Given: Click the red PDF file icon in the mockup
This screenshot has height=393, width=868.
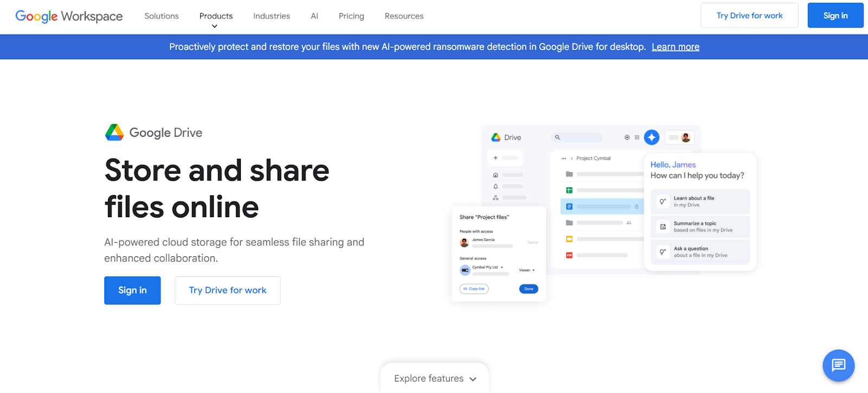Looking at the screenshot, I should [569, 255].
